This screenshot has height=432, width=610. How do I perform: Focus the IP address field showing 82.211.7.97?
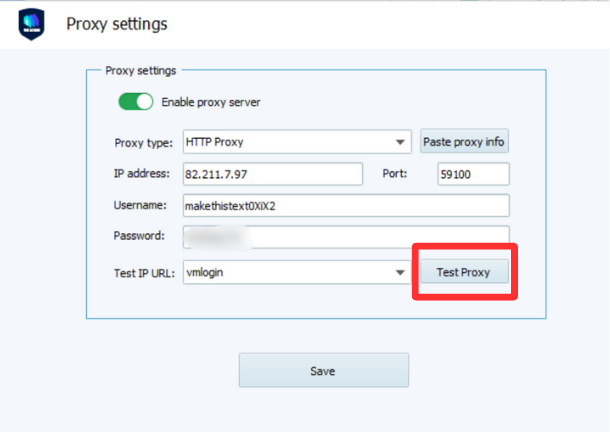pos(271,174)
